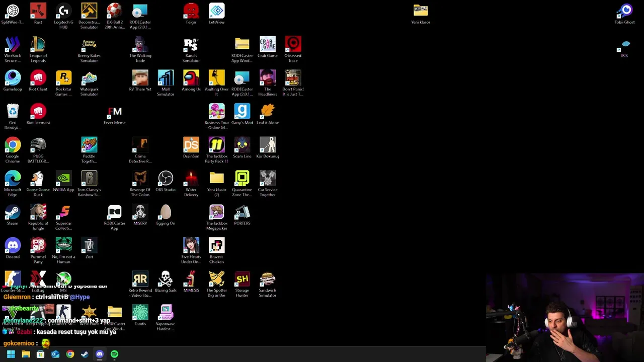Open Quarantine Zone game icon
The width and height of the screenshot is (644, 362).
click(x=242, y=184)
